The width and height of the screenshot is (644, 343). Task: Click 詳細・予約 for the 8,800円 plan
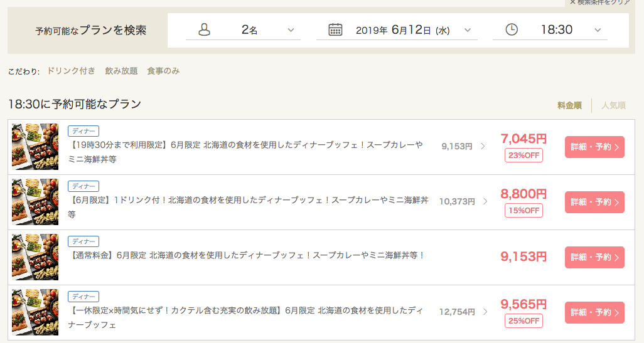pyautogui.click(x=594, y=202)
